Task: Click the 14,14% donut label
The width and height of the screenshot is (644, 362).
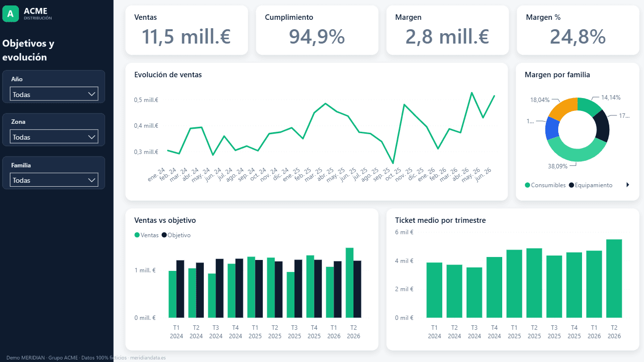Action: pyautogui.click(x=611, y=98)
